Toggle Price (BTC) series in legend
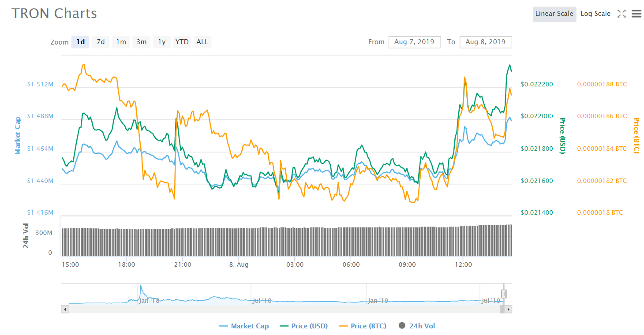Image resolution: width=644 pixels, height=335 pixels. [x=363, y=326]
